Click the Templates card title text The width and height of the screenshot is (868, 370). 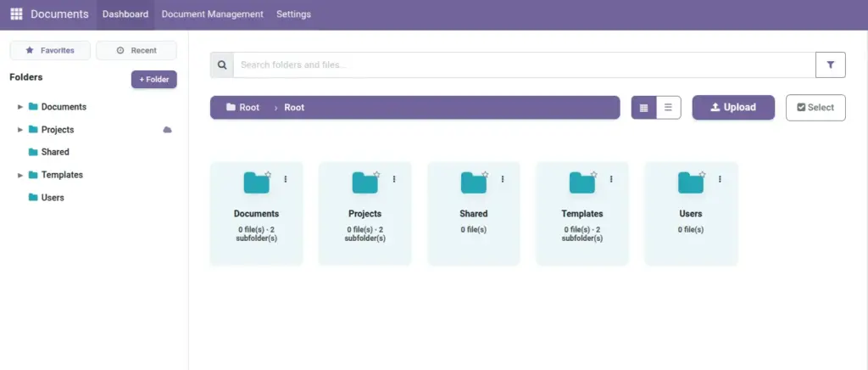tap(581, 214)
